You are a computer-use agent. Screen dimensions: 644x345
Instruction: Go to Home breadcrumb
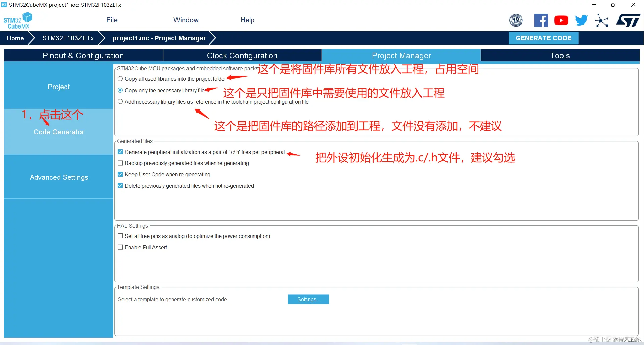click(x=15, y=38)
